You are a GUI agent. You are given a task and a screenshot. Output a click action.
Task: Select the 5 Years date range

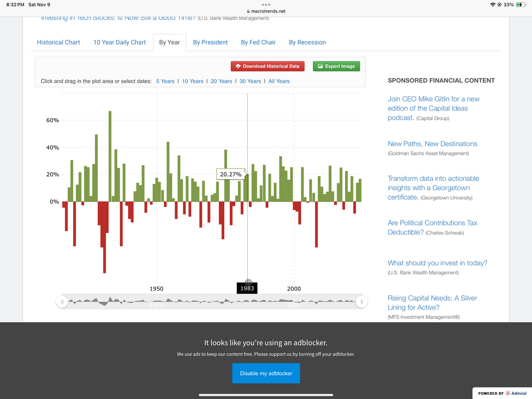pyautogui.click(x=165, y=81)
